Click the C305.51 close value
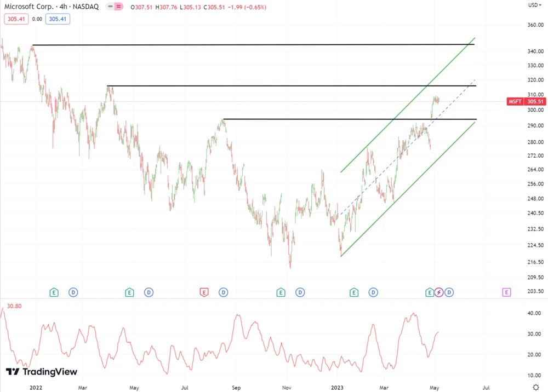Screen dimensions: 548x392 point(214,7)
